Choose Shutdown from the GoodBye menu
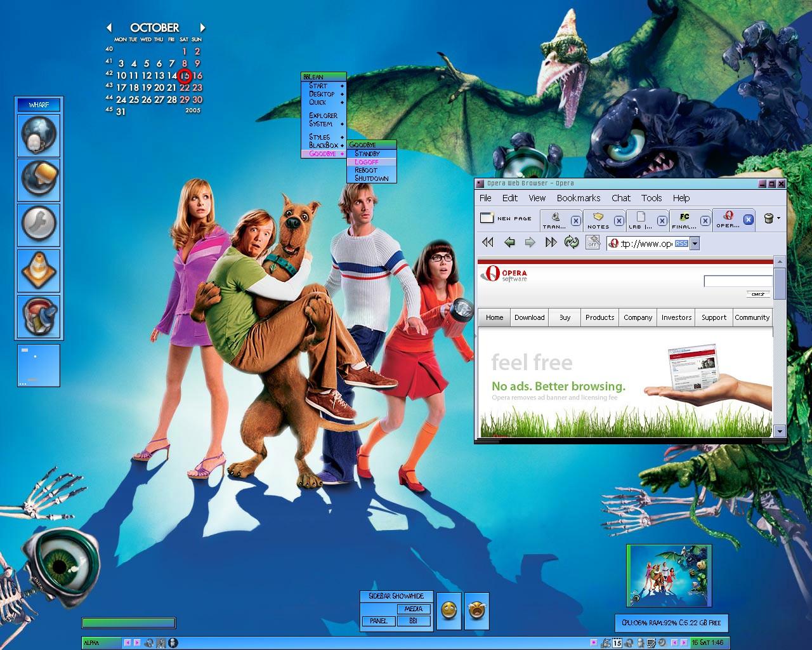The height and width of the screenshot is (650, 812). pos(372,178)
